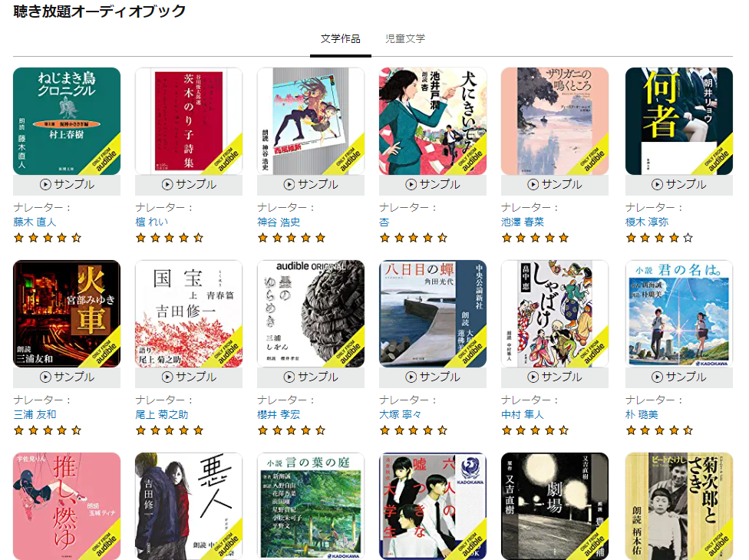Open the しゃばけ book cover
Image resolution: width=749 pixels, height=560 pixels.
click(x=555, y=314)
